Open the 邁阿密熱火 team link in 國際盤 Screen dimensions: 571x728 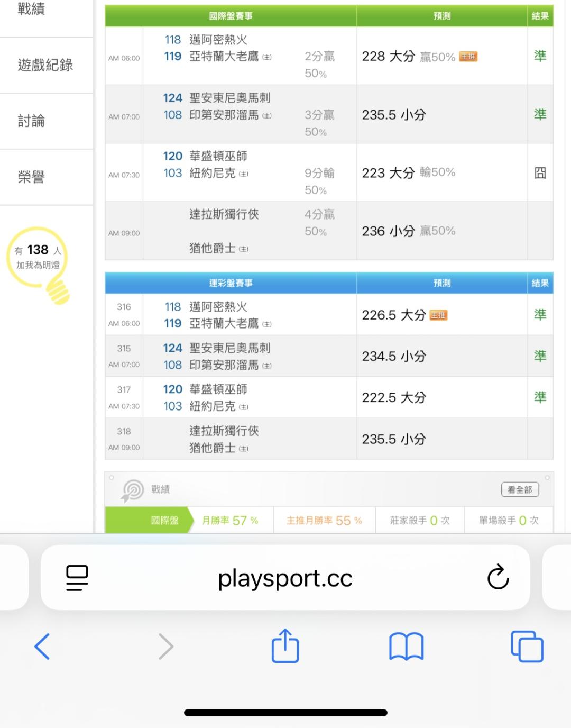(x=218, y=40)
